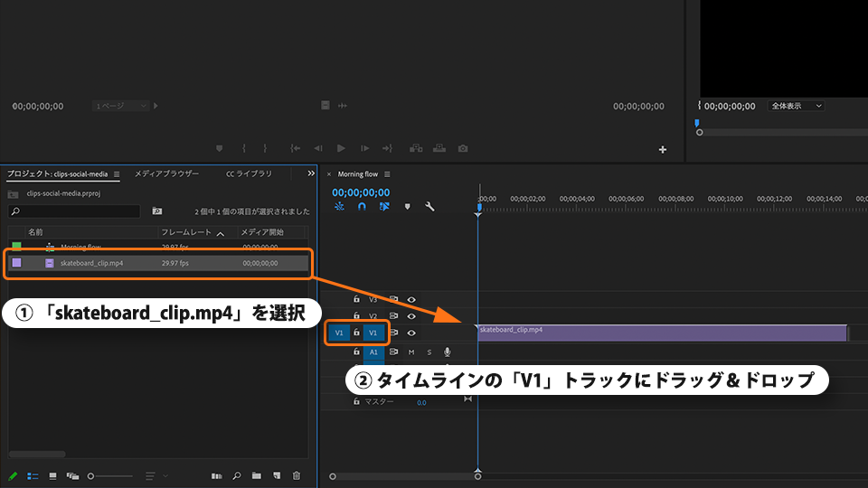Toggle insert sequences as nests icon
868x488 pixels.
(339, 206)
